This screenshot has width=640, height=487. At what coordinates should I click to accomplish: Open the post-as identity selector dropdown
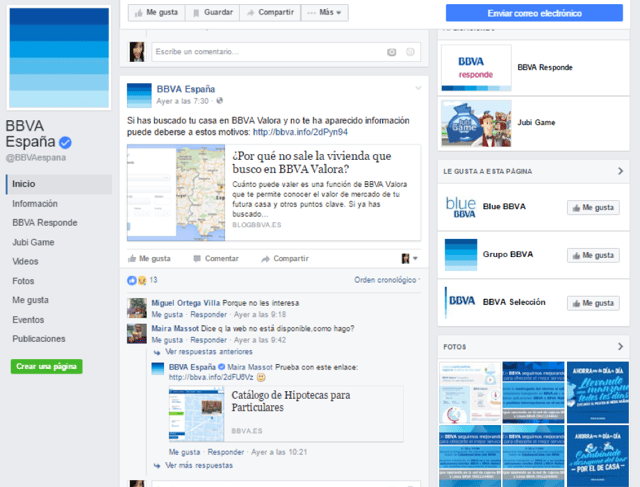click(409, 258)
